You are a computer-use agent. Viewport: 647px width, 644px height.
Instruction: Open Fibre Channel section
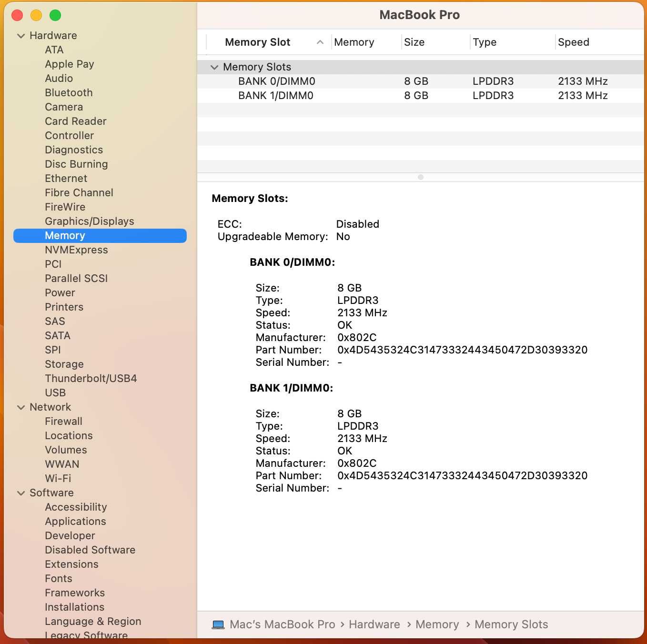pyautogui.click(x=79, y=193)
